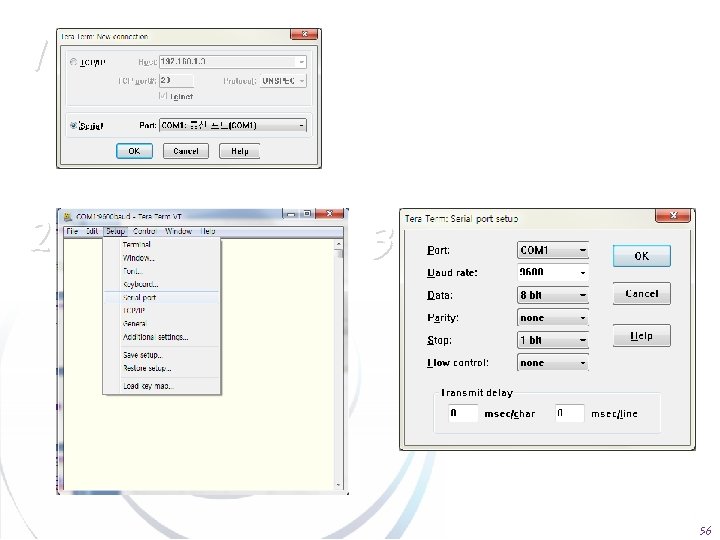
Task: Click the msec/char delay field
Action: [x=463, y=413]
